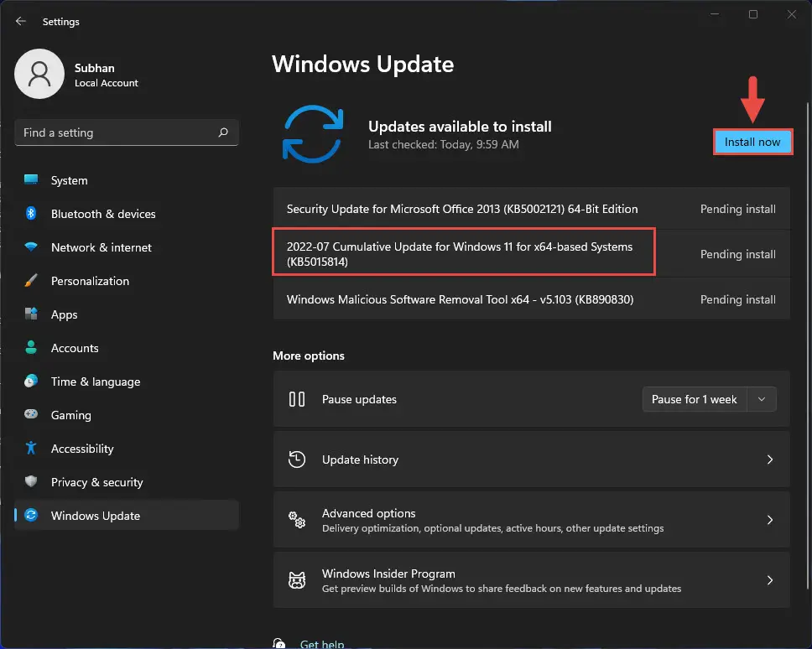This screenshot has width=812, height=649.
Task: Click the Install now button
Action: 752,142
